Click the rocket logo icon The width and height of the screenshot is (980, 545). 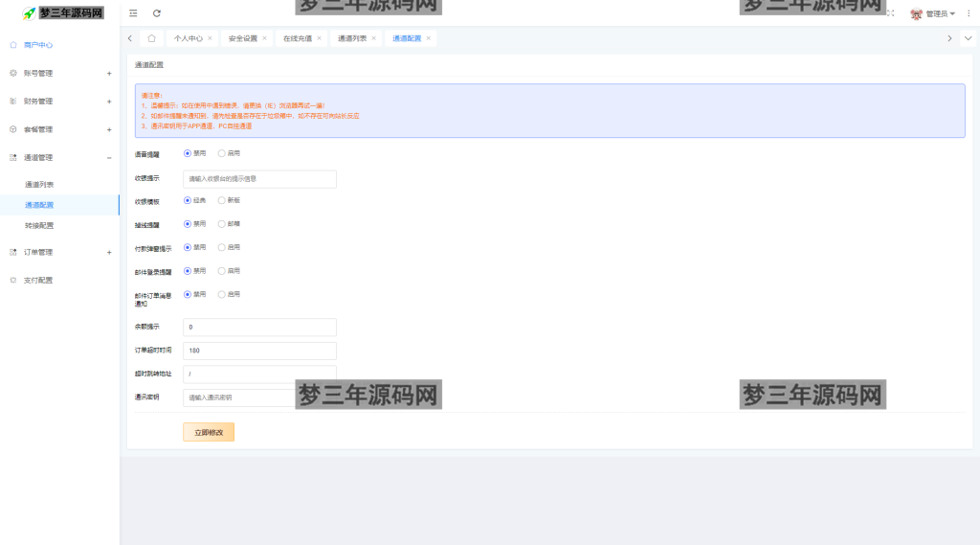(x=29, y=13)
